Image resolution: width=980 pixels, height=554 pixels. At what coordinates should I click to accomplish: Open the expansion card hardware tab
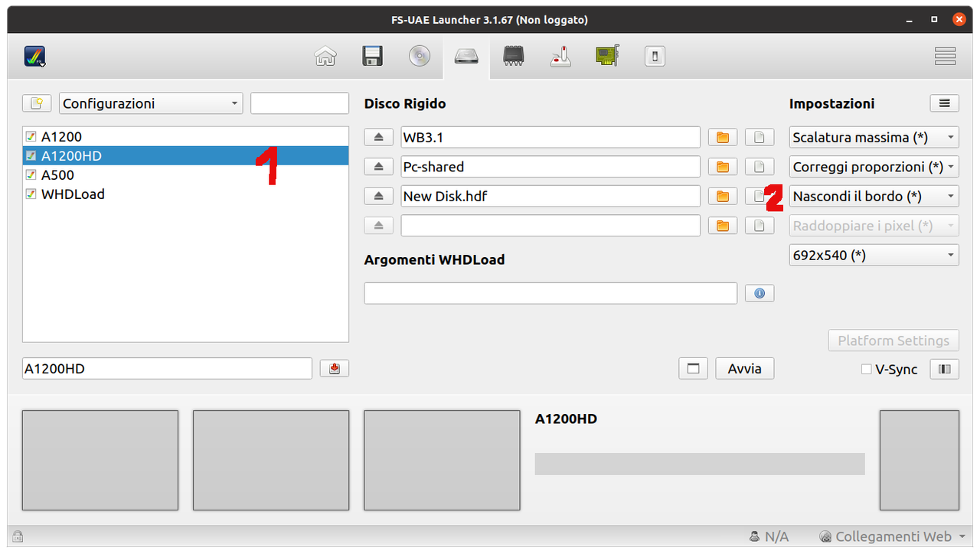(607, 56)
